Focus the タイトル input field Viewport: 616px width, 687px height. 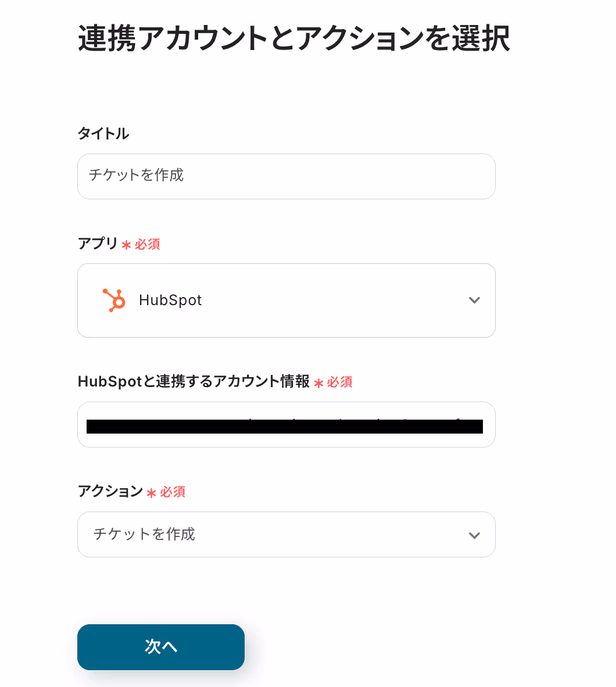click(286, 176)
